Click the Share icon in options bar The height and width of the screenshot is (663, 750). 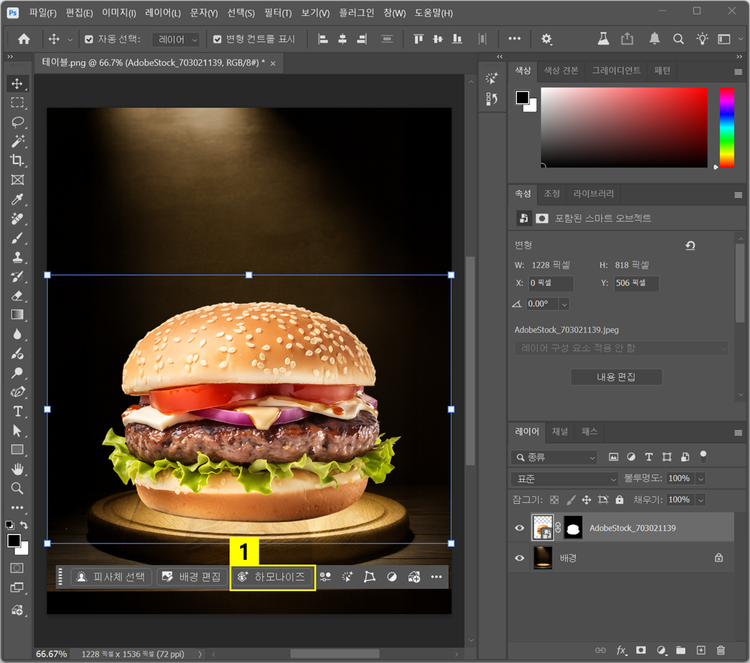[627, 39]
